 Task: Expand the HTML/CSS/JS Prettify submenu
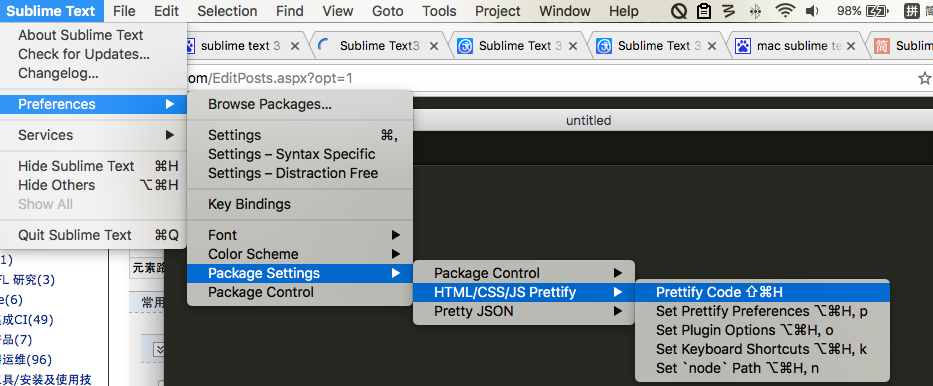524,292
